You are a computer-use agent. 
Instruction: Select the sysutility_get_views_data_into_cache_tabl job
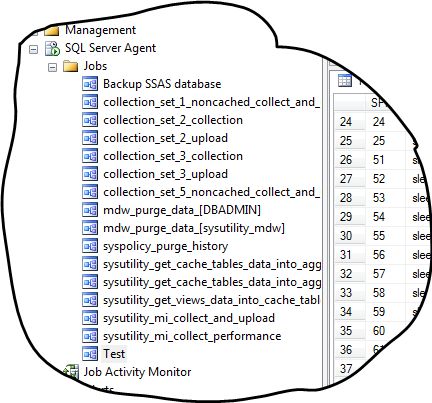(x=211, y=300)
